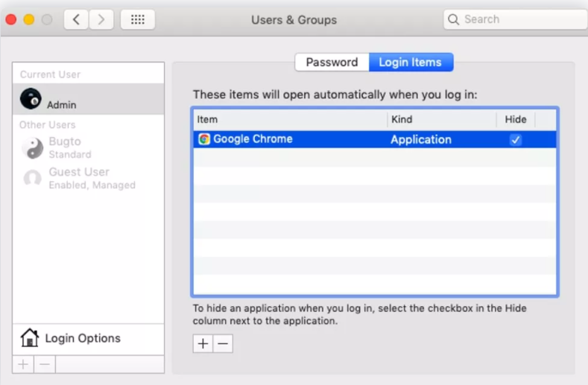Add a login item with plus button
The image size is (588, 385).
tap(203, 344)
